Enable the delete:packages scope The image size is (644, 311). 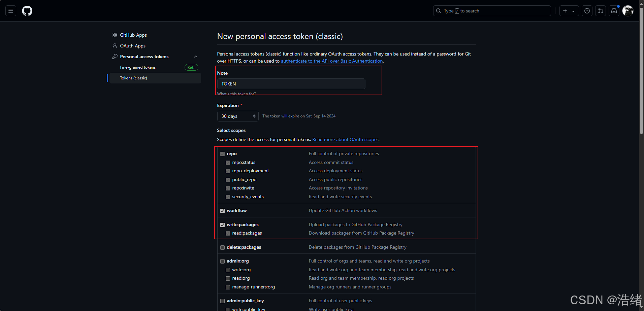coord(223,247)
